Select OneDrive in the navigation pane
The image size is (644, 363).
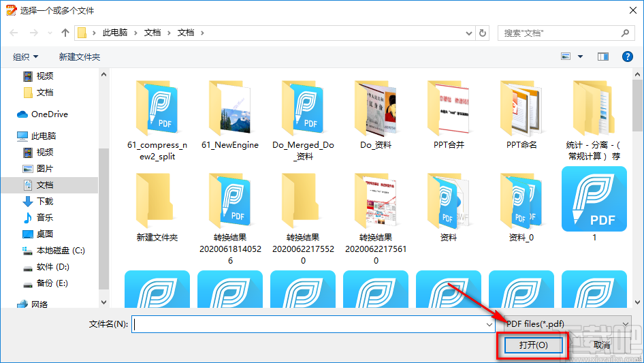pyautogui.click(x=42, y=114)
